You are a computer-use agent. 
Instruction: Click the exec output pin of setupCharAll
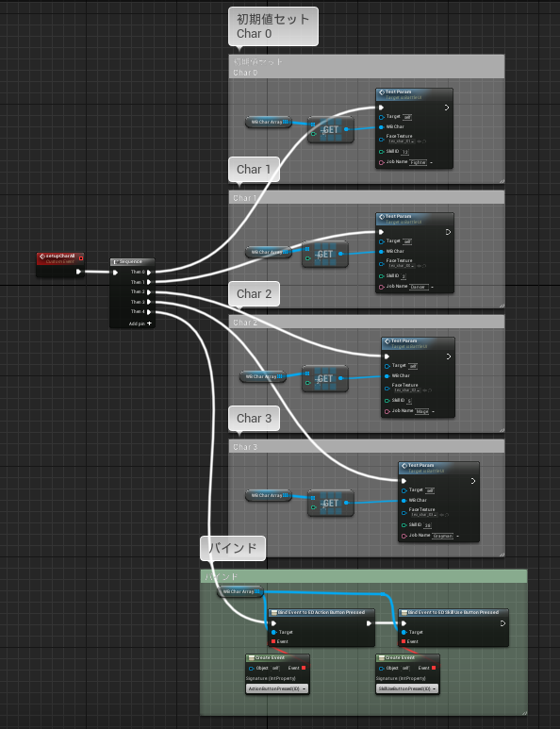click(x=78, y=272)
